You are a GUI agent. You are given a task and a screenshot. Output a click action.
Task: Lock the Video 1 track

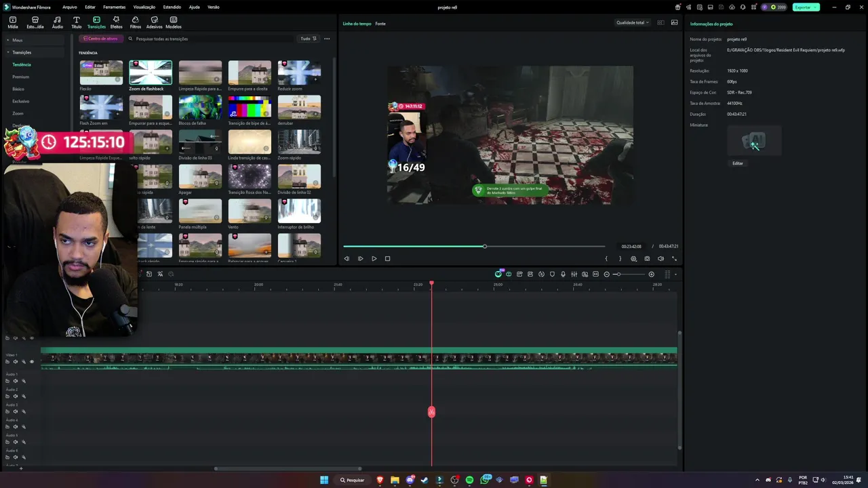[x=7, y=361]
